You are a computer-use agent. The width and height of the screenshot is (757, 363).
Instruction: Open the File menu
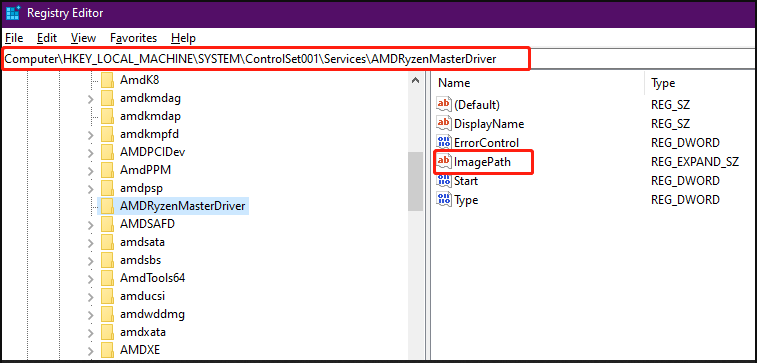14,38
